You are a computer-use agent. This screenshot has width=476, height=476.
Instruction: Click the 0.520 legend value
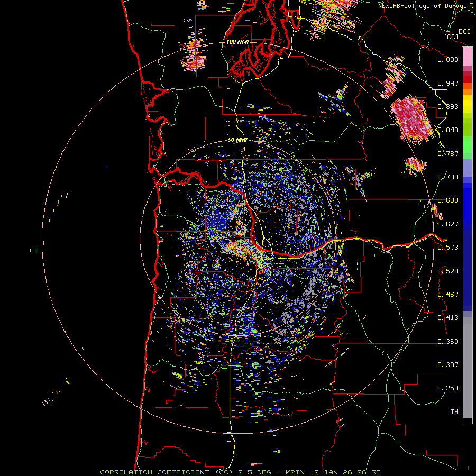(448, 271)
